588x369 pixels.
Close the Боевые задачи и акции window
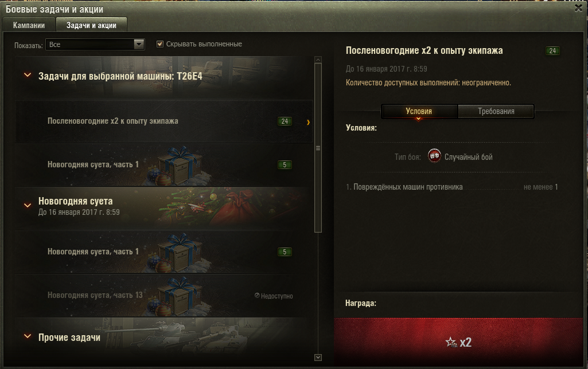578,8
